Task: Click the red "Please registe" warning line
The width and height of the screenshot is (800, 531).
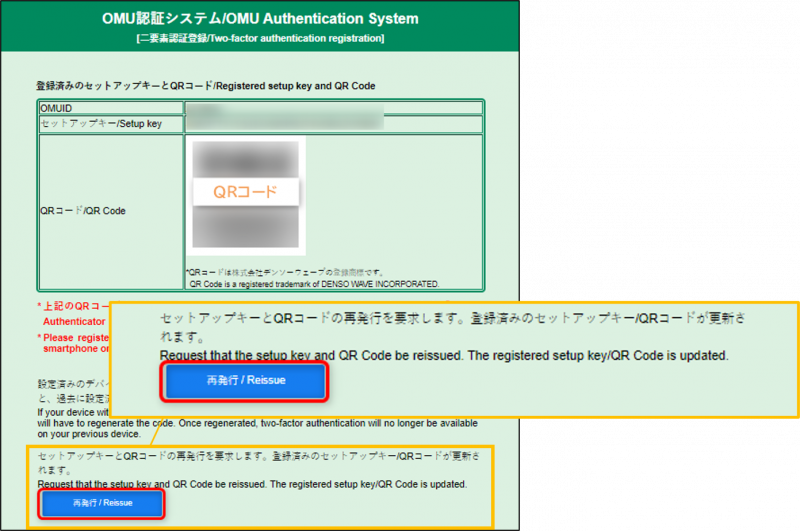Action: (73, 338)
